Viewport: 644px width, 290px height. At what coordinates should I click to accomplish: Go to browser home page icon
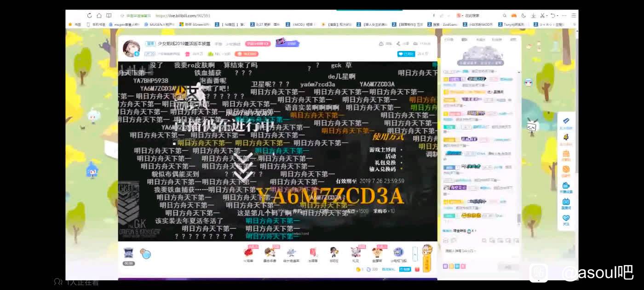pyautogui.click(x=99, y=16)
